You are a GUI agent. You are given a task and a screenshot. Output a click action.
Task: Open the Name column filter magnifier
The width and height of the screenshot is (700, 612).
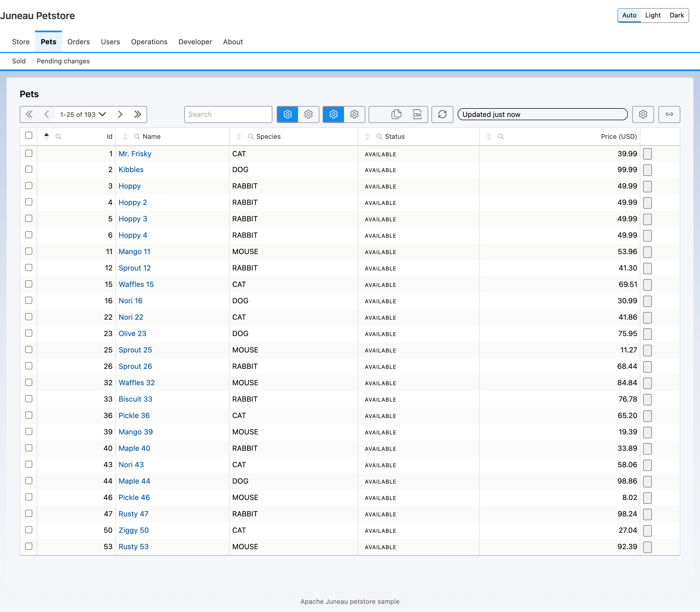click(x=137, y=137)
